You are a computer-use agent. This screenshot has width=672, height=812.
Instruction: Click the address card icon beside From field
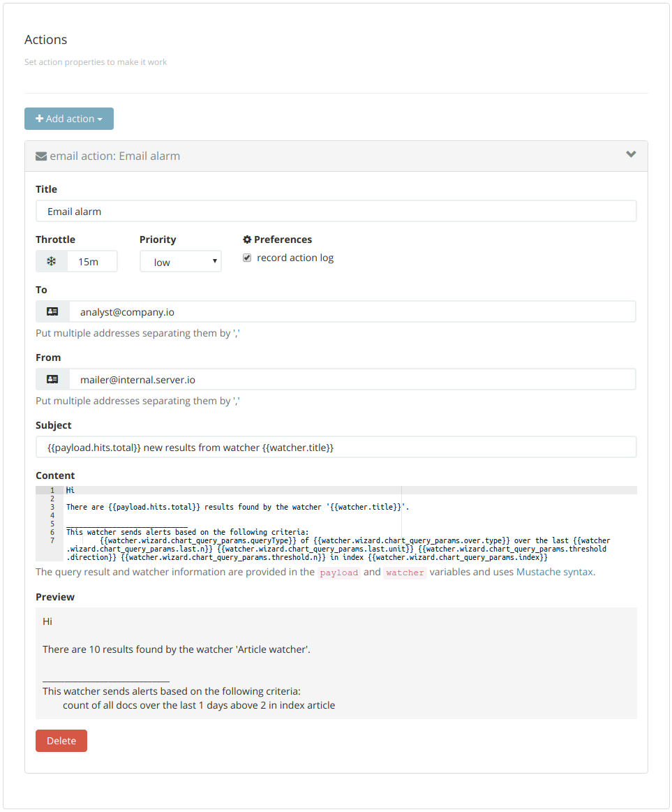click(x=52, y=380)
